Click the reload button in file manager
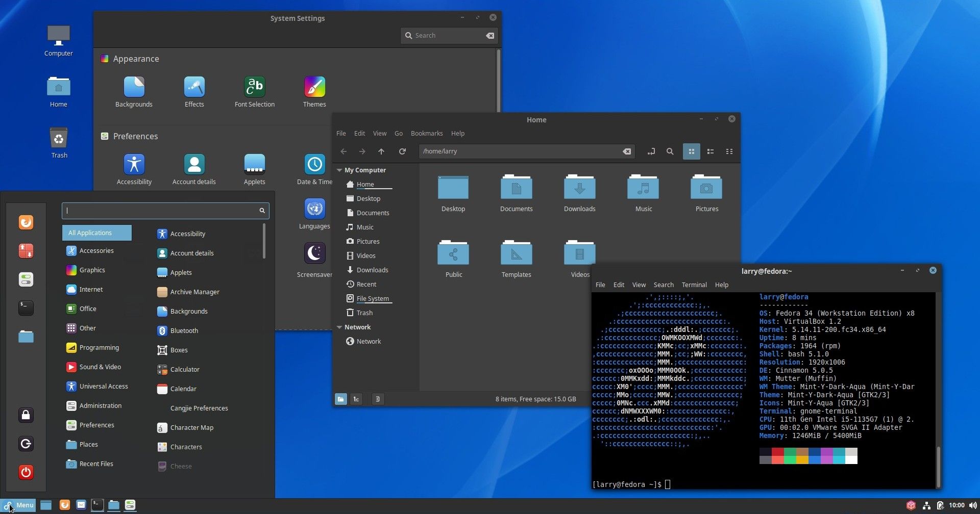 coord(402,151)
